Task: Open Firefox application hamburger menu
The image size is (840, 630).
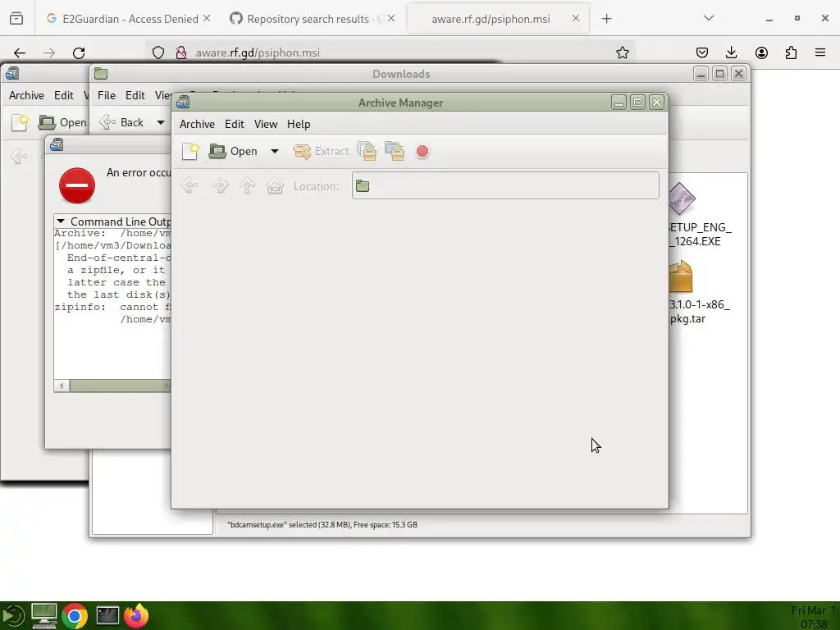Action: pyautogui.click(x=820, y=52)
